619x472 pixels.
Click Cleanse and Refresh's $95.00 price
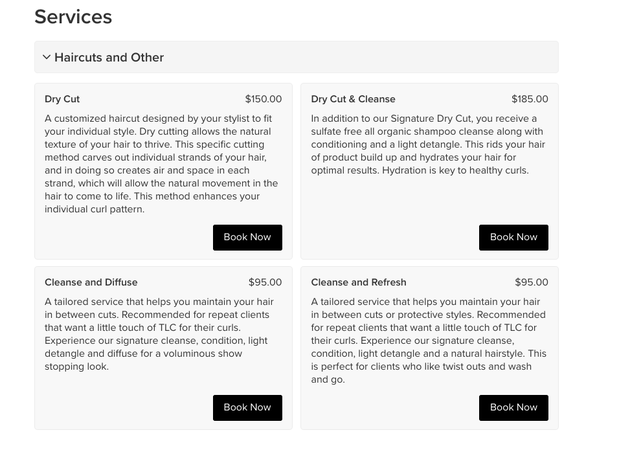[531, 282]
